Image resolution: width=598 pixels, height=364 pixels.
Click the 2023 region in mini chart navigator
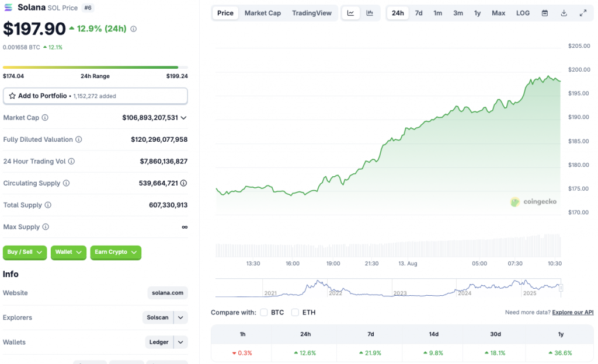pyautogui.click(x=400, y=293)
